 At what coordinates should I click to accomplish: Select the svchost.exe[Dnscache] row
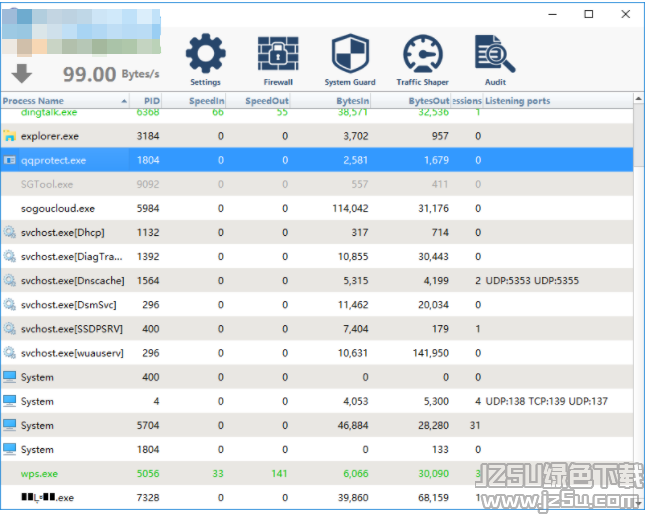[x=72, y=281]
